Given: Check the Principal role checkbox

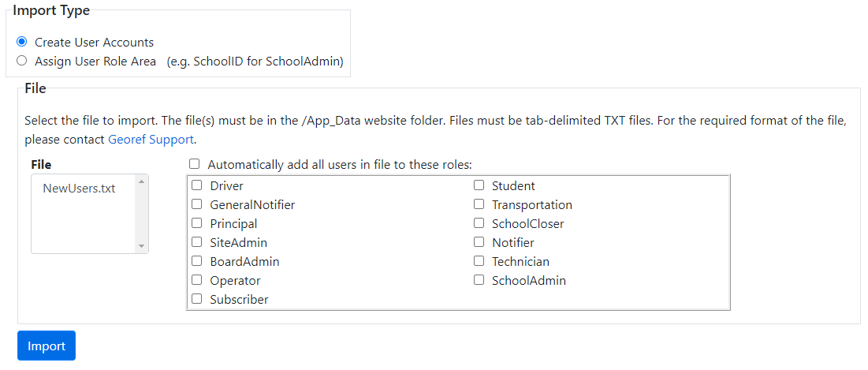Looking at the screenshot, I should point(197,224).
